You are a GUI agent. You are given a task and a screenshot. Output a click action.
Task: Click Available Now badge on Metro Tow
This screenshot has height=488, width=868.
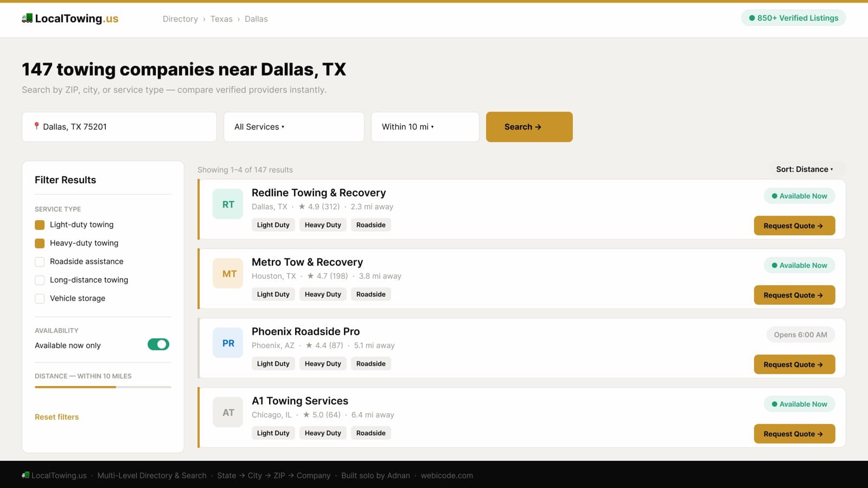799,265
